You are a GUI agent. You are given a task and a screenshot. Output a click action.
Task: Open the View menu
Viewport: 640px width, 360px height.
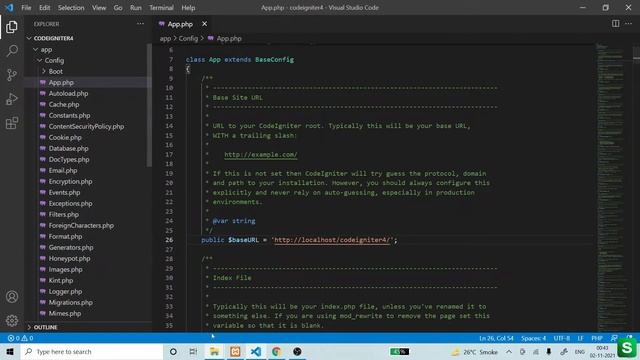[x=99, y=7]
